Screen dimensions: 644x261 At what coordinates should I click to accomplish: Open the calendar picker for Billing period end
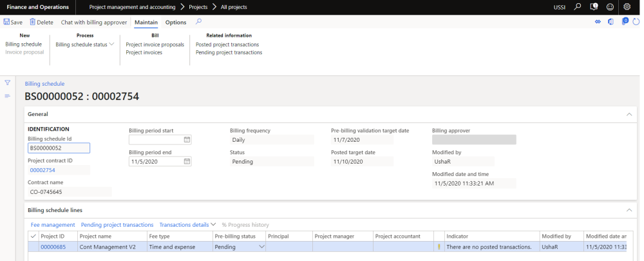(187, 162)
